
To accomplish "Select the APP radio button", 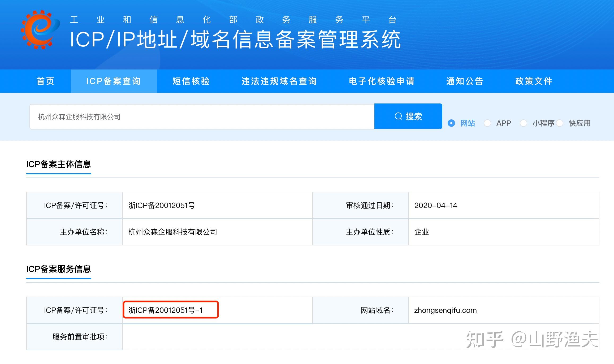I will pyautogui.click(x=487, y=123).
